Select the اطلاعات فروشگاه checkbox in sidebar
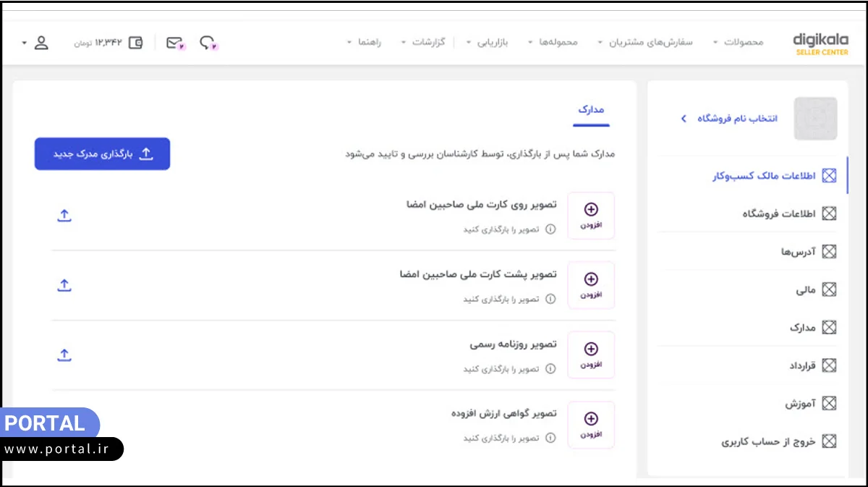Screen dimensions: 868x487 click(828, 213)
